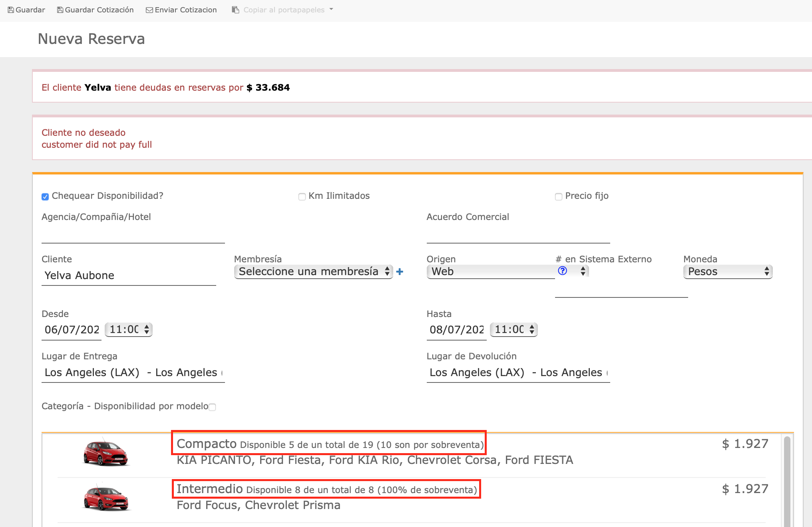The image size is (812, 527).
Task: Click the clipboard copy icon
Action: pyautogui.click(x=235, y=10)
